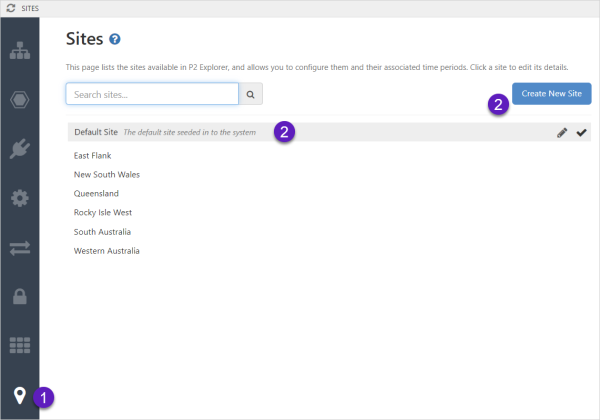Viewport: 600px width, 420px height.
Task: Focus the Search sites input field
Action: (x=152, y=94)
